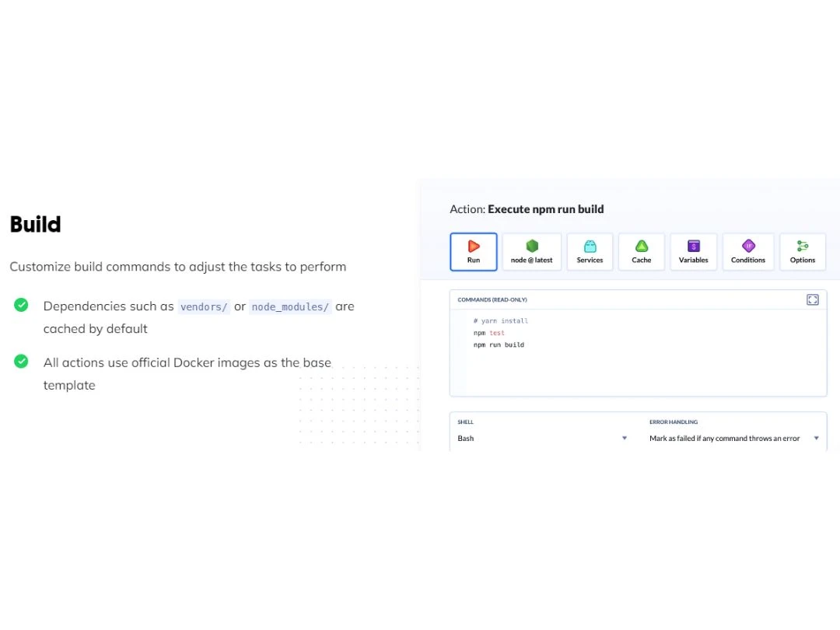The height and width of the screenshot is (630, 840).
Task: Open the Shell Bash dropdown
Action: (x=542, y=438)
